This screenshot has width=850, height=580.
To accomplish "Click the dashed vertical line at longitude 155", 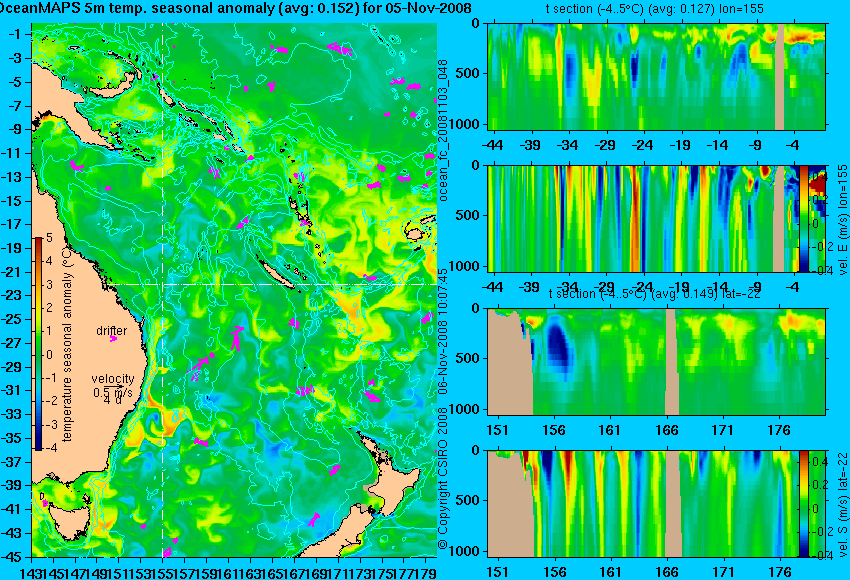I will [x=163, y=289].
